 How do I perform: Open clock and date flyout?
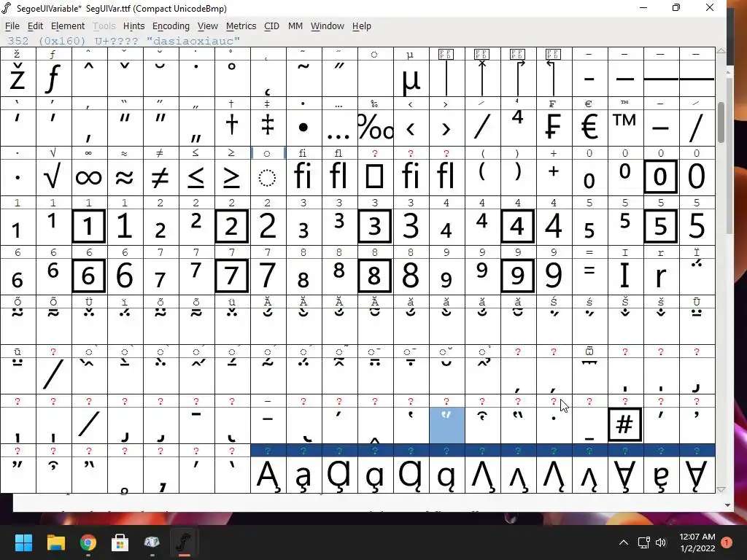click(697, 542)
